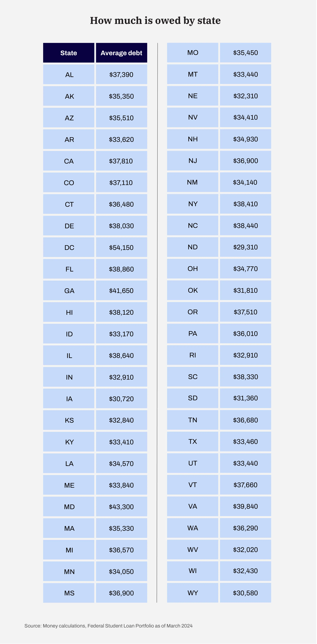
Task: Click the $43,300 debt value
Action: tap(121, 507)
